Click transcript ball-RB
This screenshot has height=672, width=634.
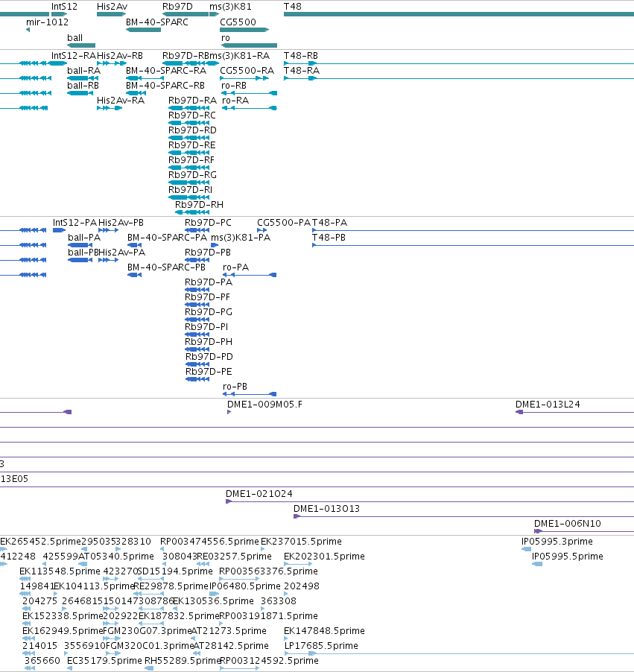pyautogui.click(x=83, y=86)
